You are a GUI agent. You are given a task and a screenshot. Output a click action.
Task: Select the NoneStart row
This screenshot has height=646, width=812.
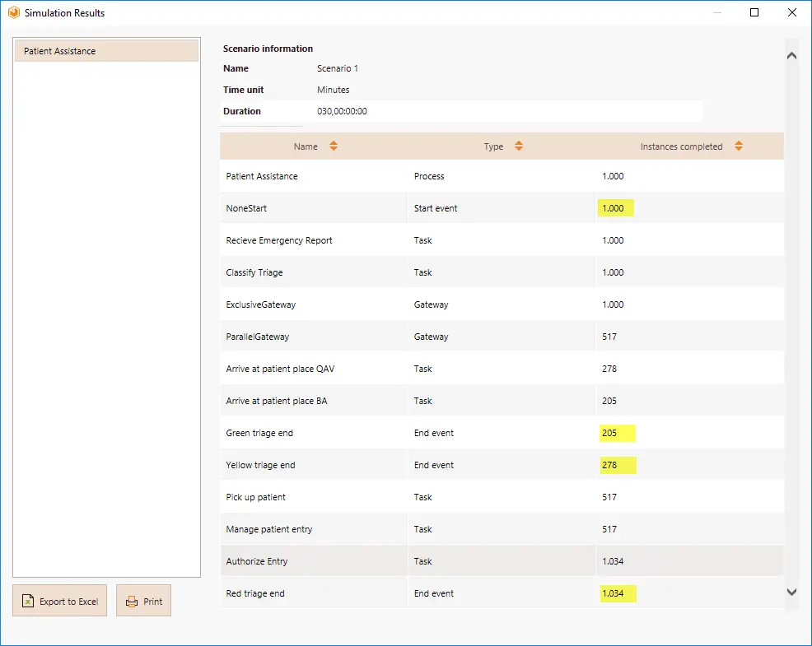coord(502,208)
